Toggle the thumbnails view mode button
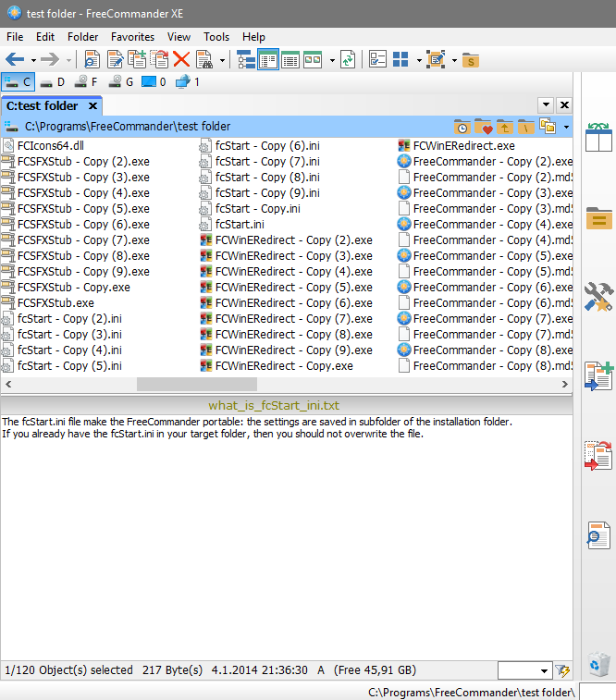 coord(313,59)
